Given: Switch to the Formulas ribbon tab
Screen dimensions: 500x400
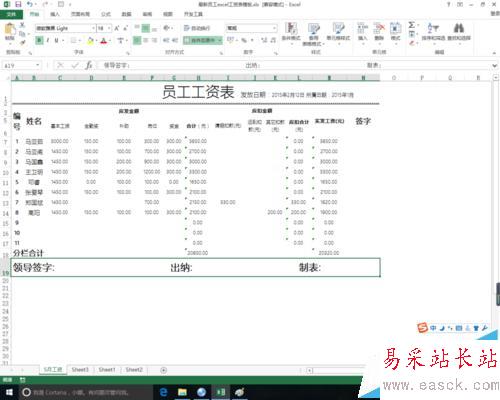Looking at the screenshot, I should (106, 14).
